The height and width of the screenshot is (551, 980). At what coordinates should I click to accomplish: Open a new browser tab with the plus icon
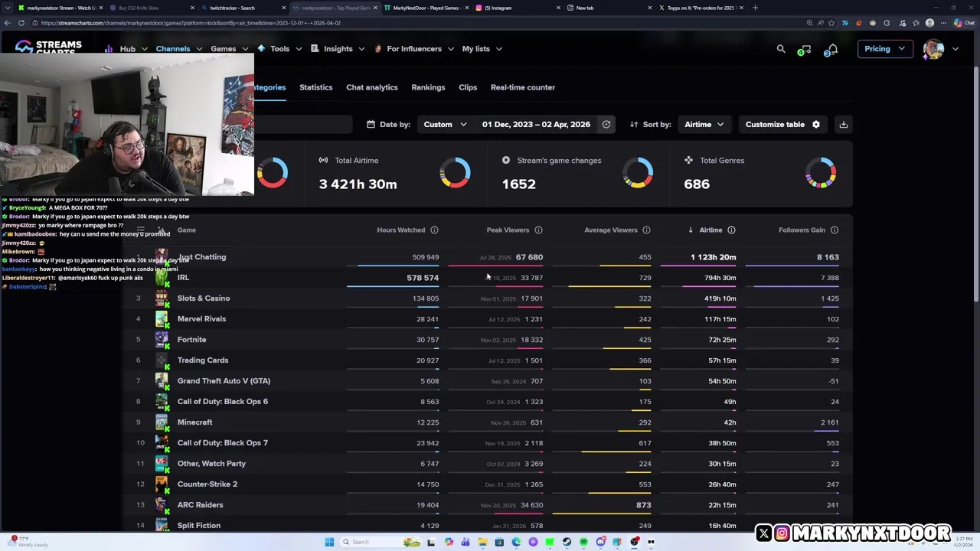(x=755, y=8)
